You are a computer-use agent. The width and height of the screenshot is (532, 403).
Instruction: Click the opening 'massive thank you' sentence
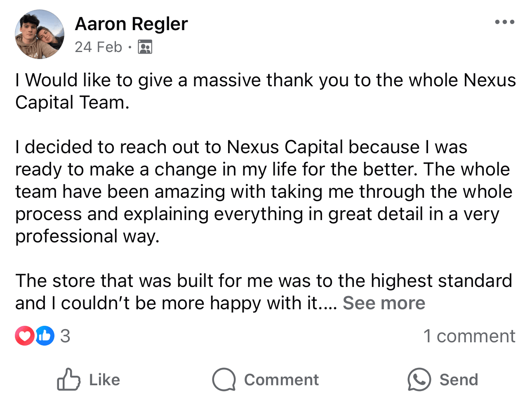pos(266,91)
